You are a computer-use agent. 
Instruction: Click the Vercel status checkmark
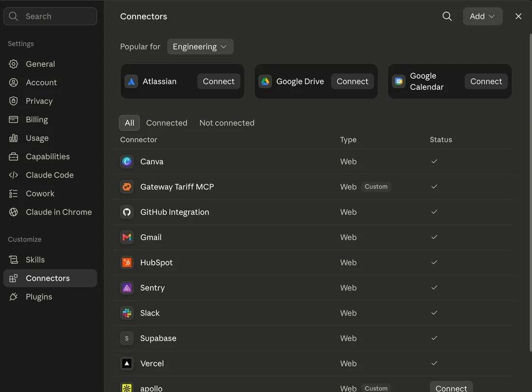(x=434, y=363)
